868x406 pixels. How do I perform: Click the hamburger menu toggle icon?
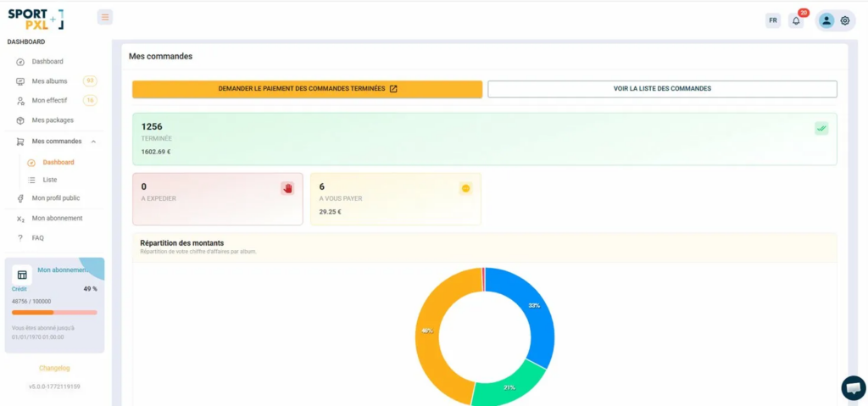point(104,17)
